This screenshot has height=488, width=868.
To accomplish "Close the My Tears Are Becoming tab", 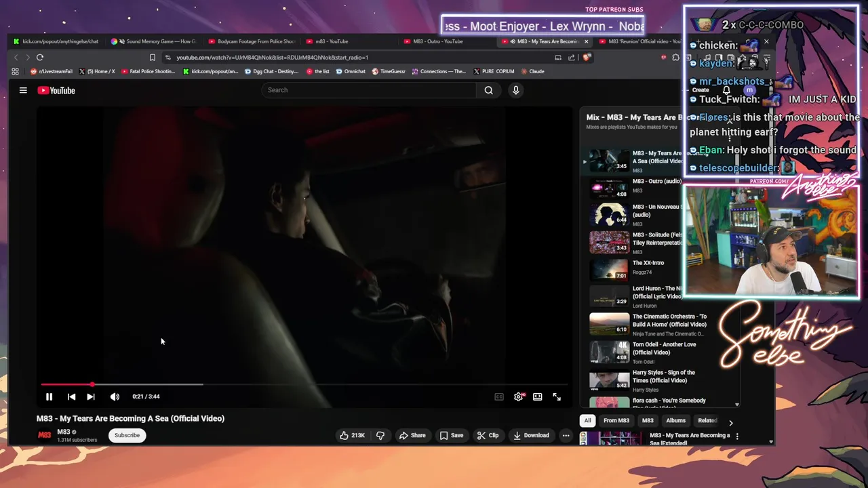I will (587, 41).
